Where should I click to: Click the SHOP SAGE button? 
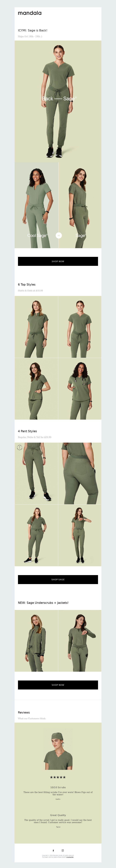[58, 580]
